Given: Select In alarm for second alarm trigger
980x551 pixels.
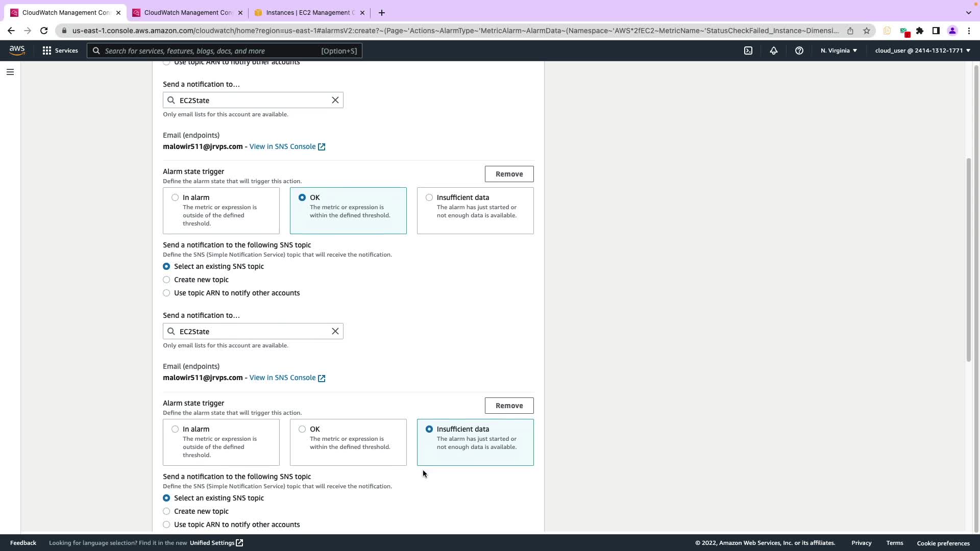Looking at the screenshot, I should pos(175,197).
